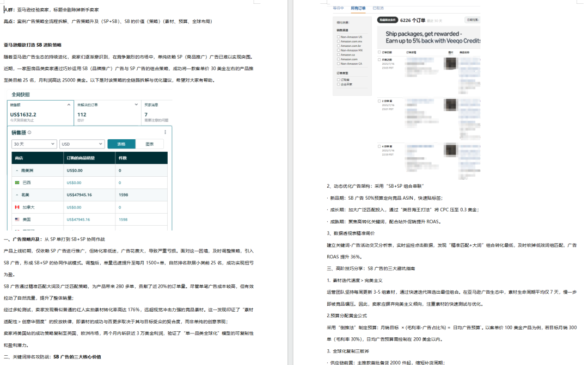
Task: Click the 0 units link in 加拿大 row
Action: click(120, 207)
